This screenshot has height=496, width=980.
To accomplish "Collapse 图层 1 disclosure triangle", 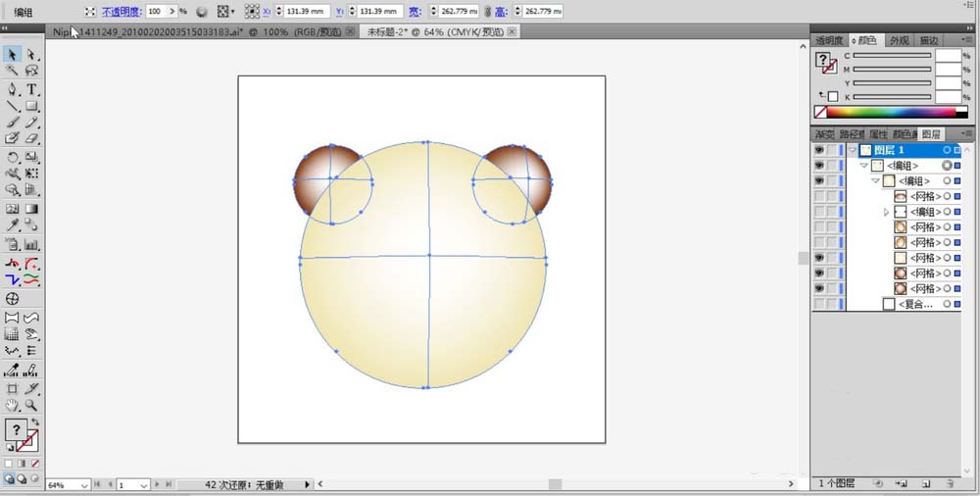I will tap(853, 150).
